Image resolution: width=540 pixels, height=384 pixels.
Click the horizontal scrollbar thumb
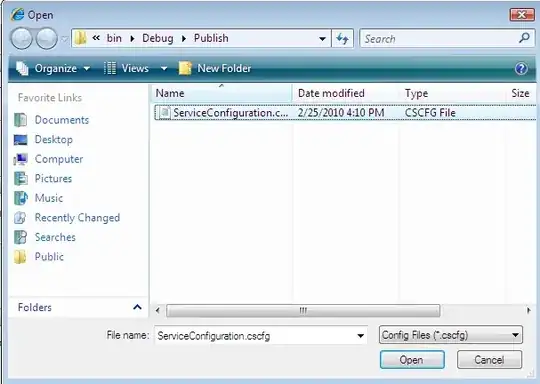click(x=303, y=311)
